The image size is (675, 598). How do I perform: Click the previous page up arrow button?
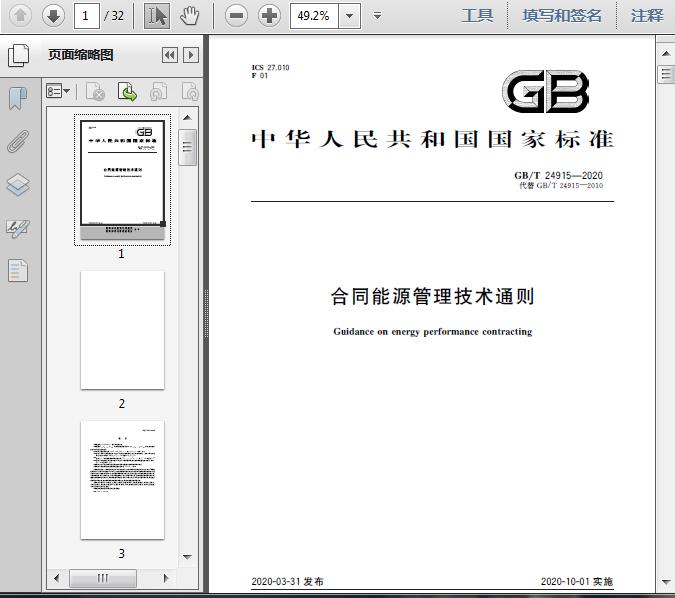tap(20, 15)
